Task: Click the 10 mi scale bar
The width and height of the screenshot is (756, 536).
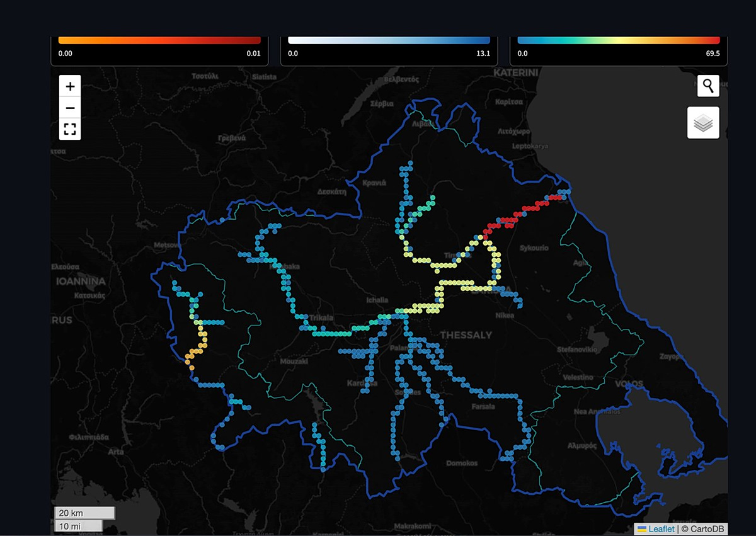Action: 79,525
